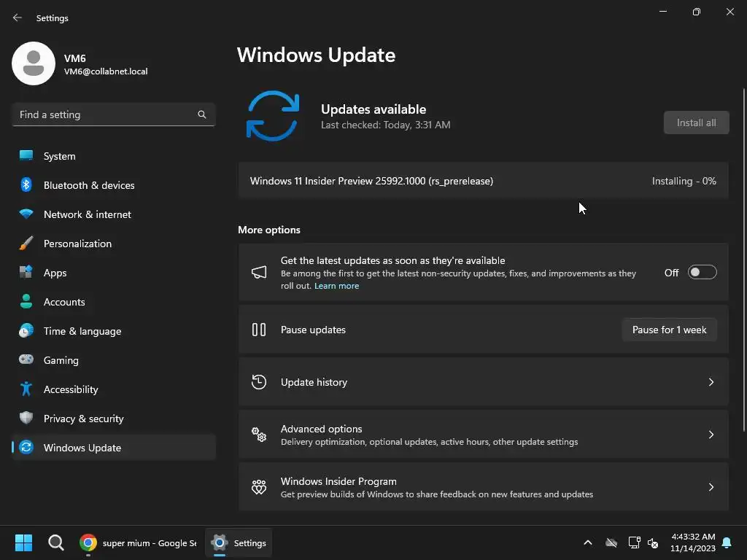747x560 pixels.
Task: Expand Windows Insider Program chevron
Action: tap(711, 487)
